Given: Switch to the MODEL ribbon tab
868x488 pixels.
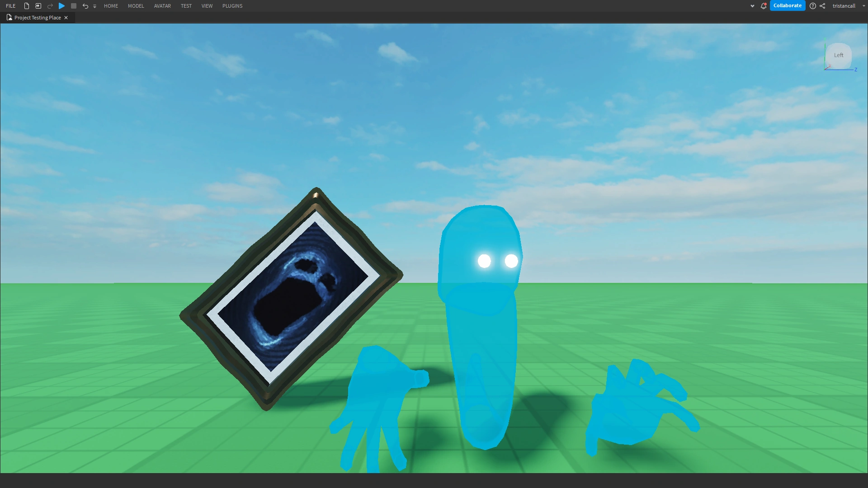Looking at the screenshot, I should tap(136, 6).
